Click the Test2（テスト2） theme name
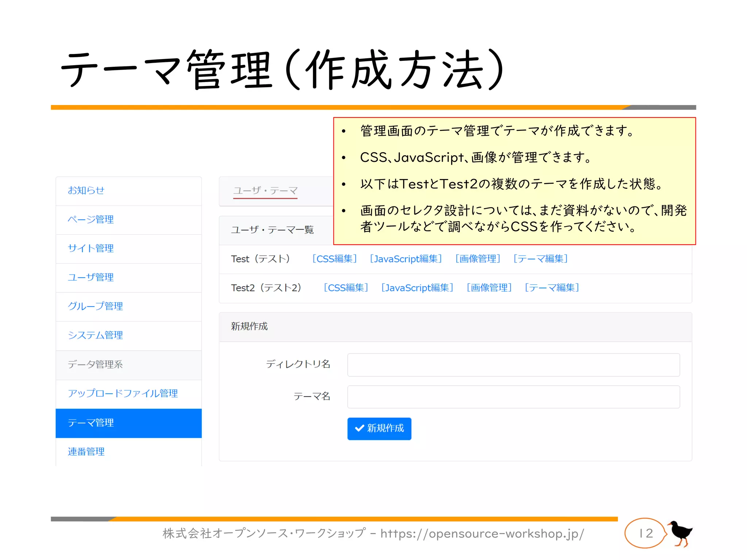 [x=266, y=288]
